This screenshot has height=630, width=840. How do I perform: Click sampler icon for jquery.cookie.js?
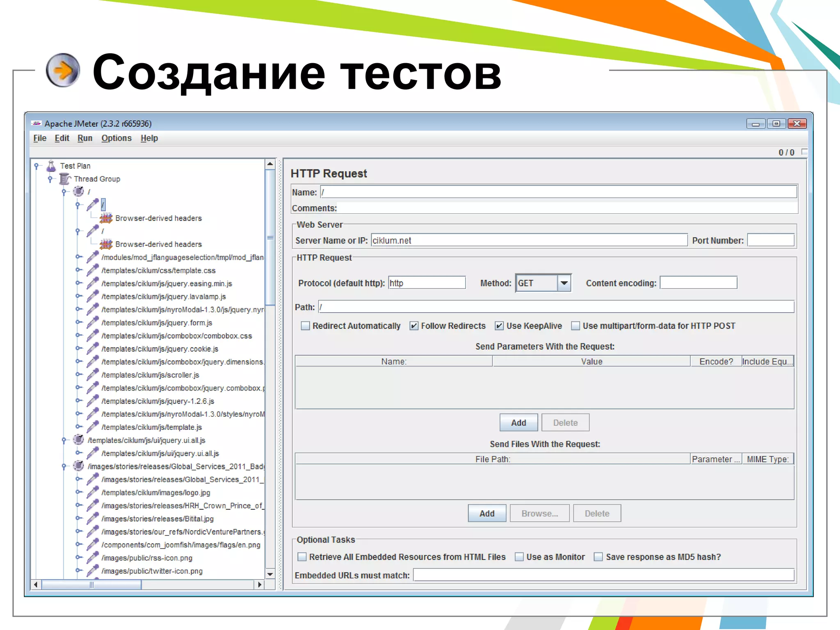[x=93, y=349]
